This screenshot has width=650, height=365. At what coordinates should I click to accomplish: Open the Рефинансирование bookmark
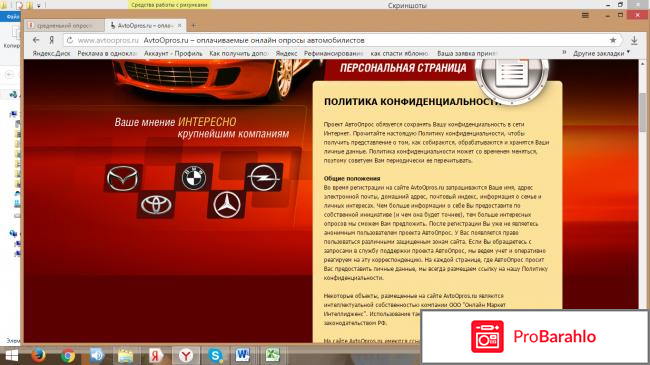[334, 54]
